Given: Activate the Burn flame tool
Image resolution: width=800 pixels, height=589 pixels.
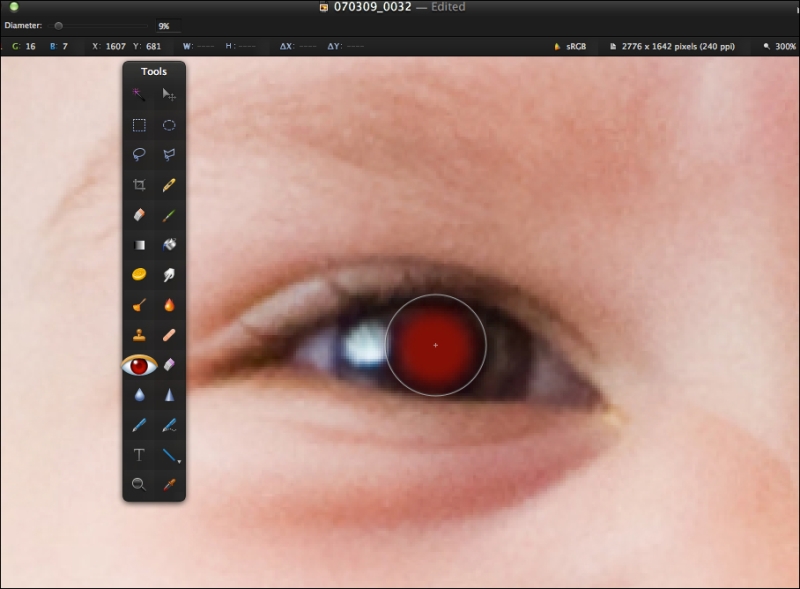Looking at the screenshot, I should pyautogui.click(x=169, y=305).
